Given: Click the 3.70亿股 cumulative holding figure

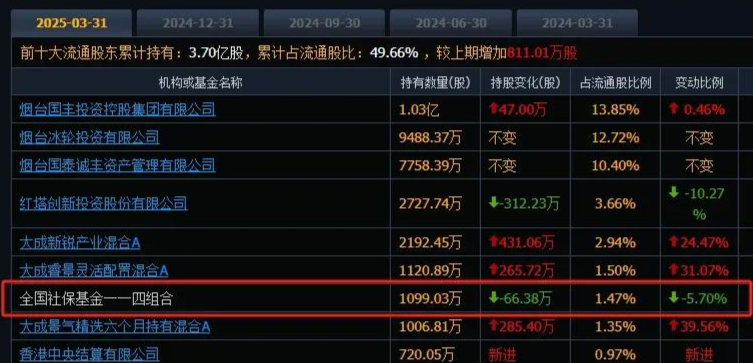Looking at the screenshot, I should pyautogui.click(x=216, y=53).
